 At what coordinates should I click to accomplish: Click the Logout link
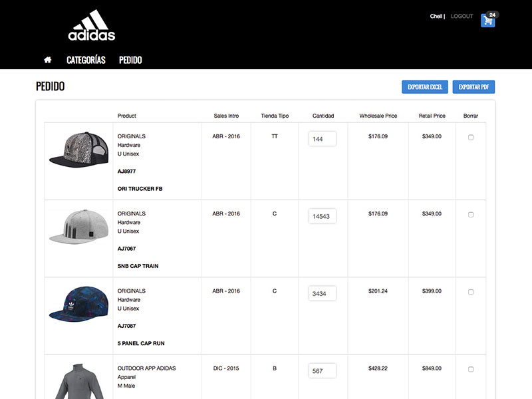pyautogui.click(x=462, y=17)
